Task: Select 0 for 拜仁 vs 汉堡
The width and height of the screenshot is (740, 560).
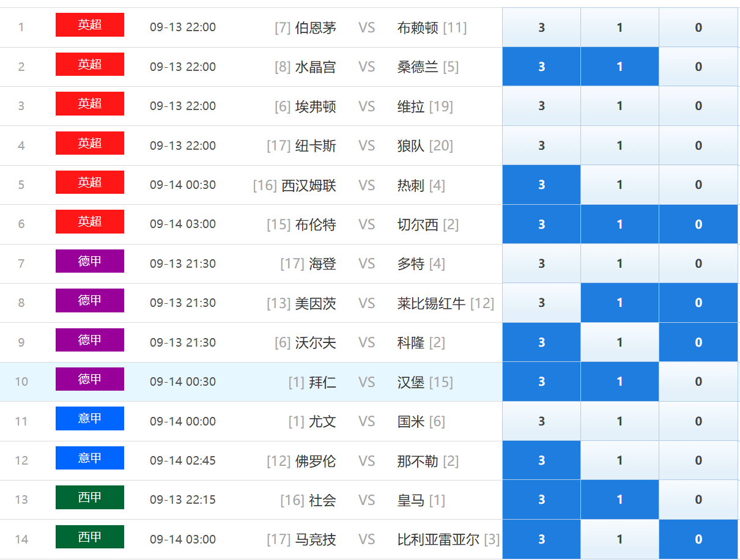Action: click(x=698, y=381)
